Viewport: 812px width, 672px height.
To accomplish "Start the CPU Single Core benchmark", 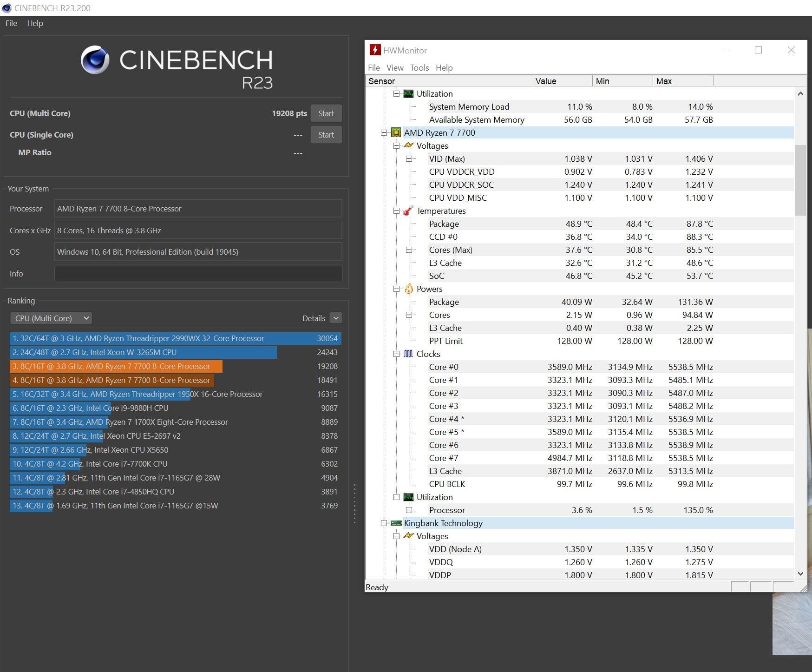I will point(326,135).
